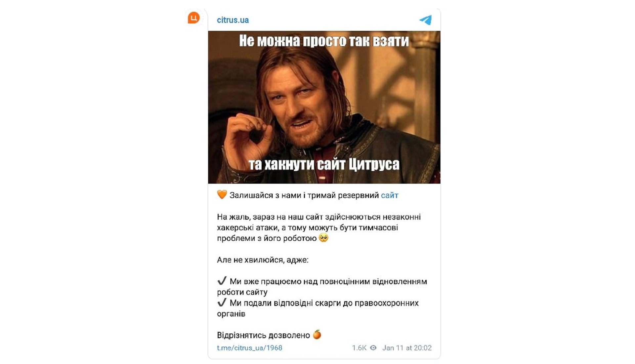The height and width of the screenshot is (364, 635).
Task: Click the pleading face emoji
Action: 323,238
